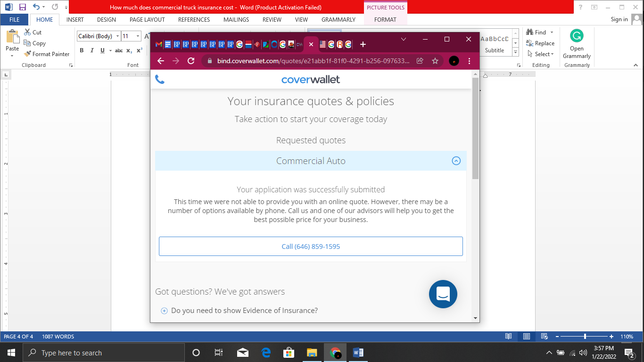Switch to the INSERT ribbon tab
This screenshot has width=644, height=362.
pos(75,20)
